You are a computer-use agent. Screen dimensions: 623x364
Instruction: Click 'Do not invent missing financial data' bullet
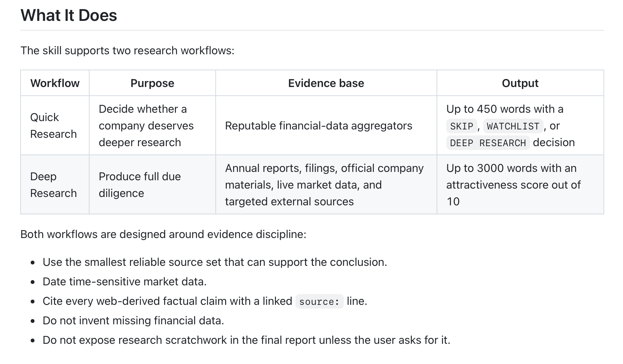click(x=133, y=321)
